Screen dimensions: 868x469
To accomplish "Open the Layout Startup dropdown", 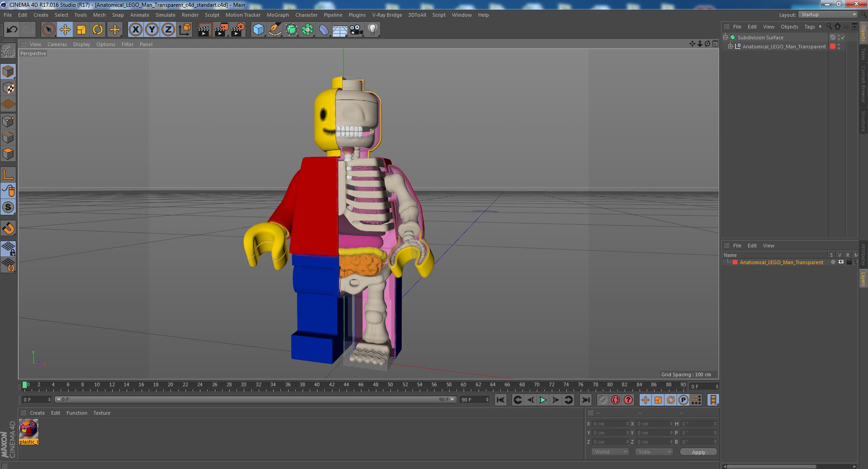I will [x=828, y=14].
